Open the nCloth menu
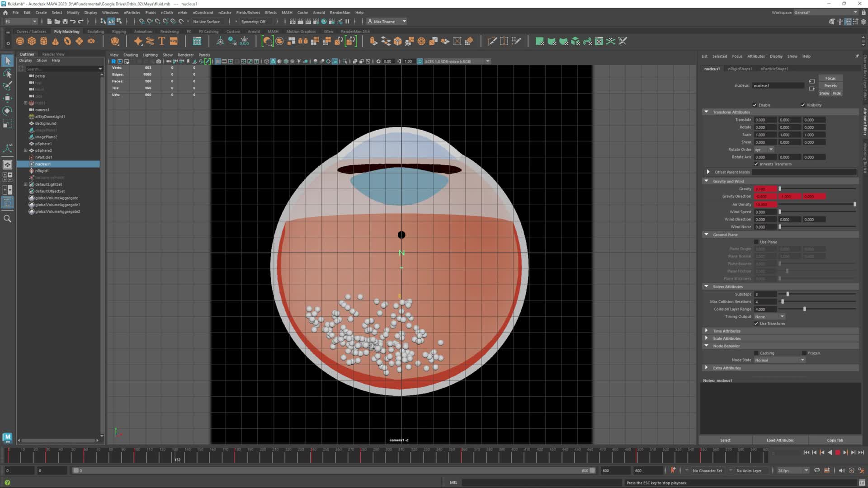This screenshot has height=488, width=868. (167, 13)
